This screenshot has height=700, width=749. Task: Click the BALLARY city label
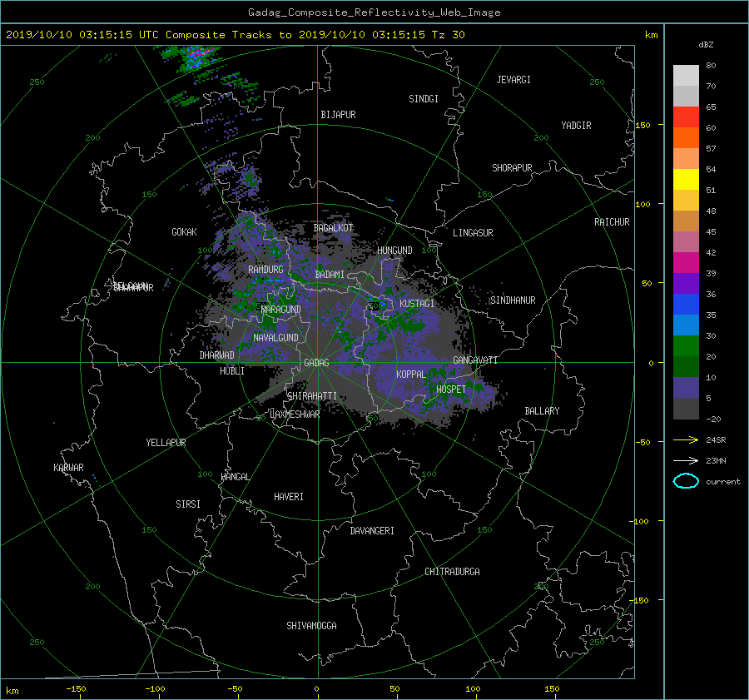tap(542, 411)
